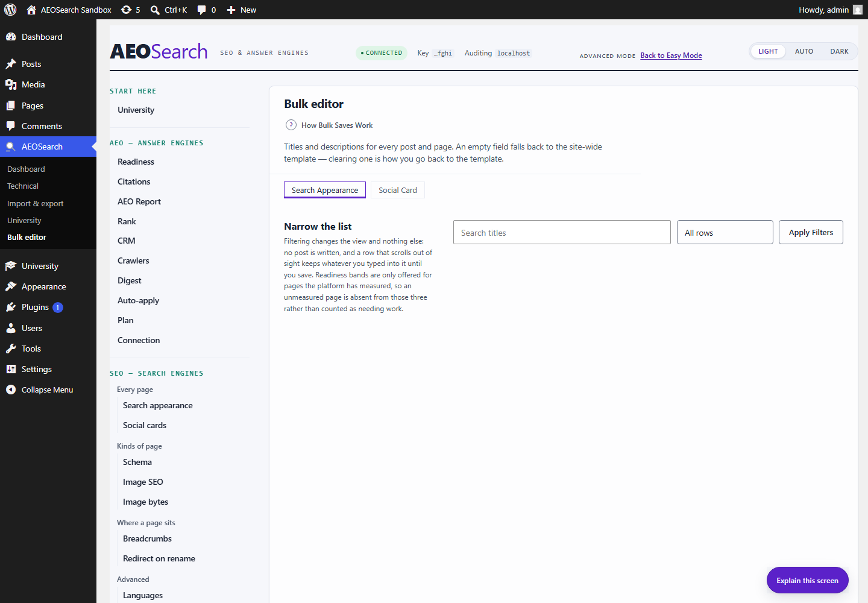Switch theme to AUTO

pos(804,51)
